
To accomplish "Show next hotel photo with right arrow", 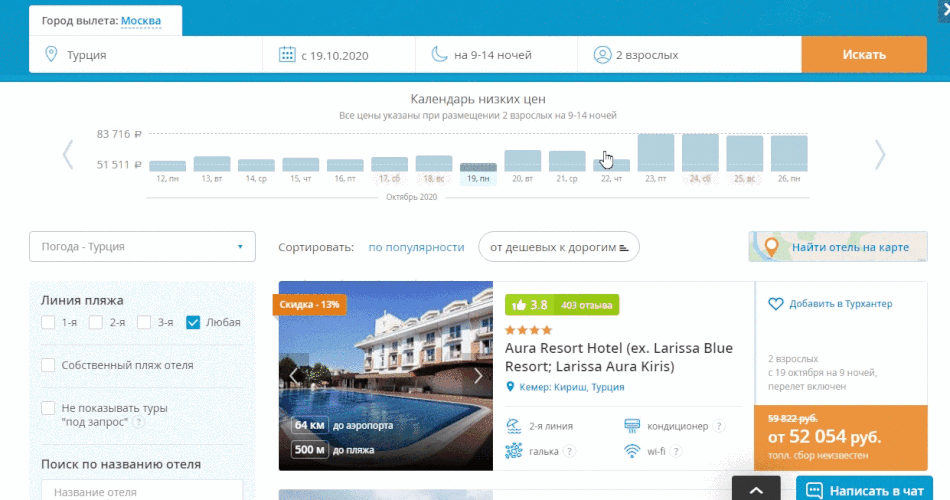I will (478, 376).
